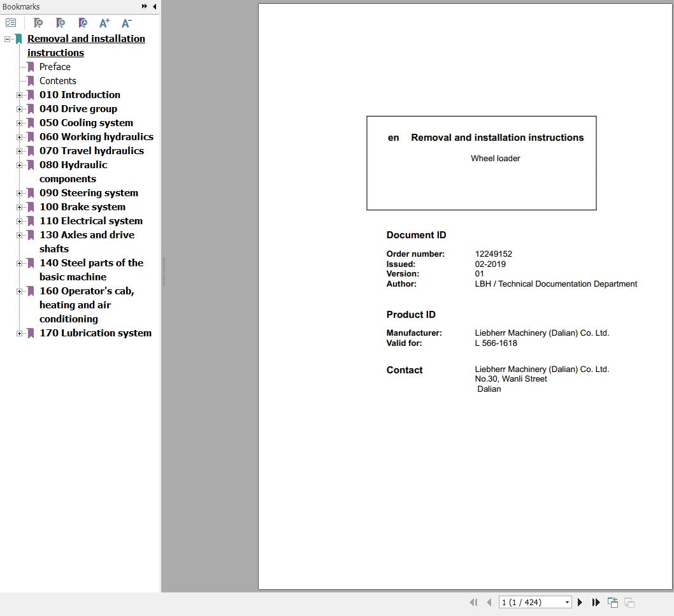
Task: Collapse the Bookmarks panel with left arrow
Action: coord(154,6)
